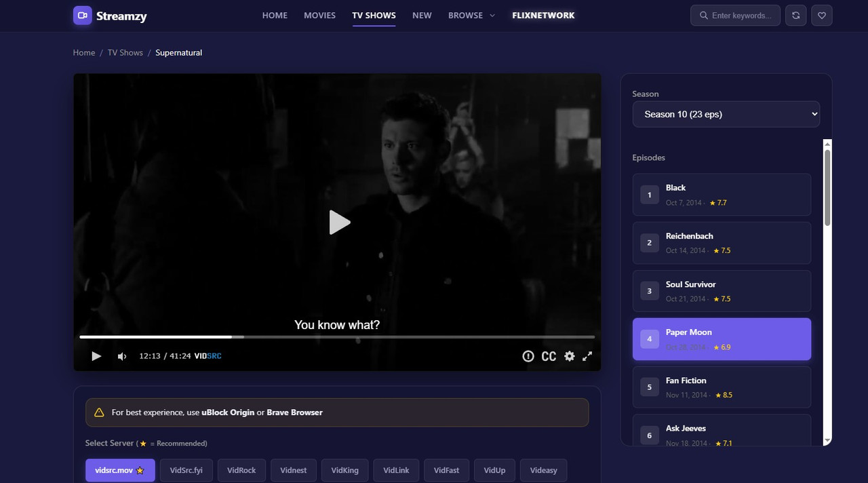This screenshot has height=483, width=868.
Task: Click the 7.7 star rating of Black
Action: click(718, 203)
